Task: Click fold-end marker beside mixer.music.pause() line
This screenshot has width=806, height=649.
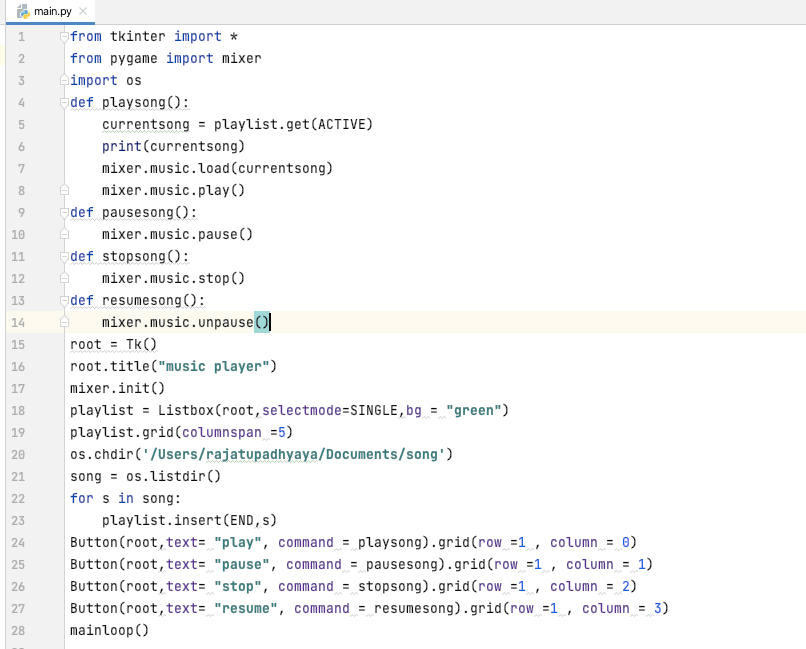Action: click(x=64, y=234)
